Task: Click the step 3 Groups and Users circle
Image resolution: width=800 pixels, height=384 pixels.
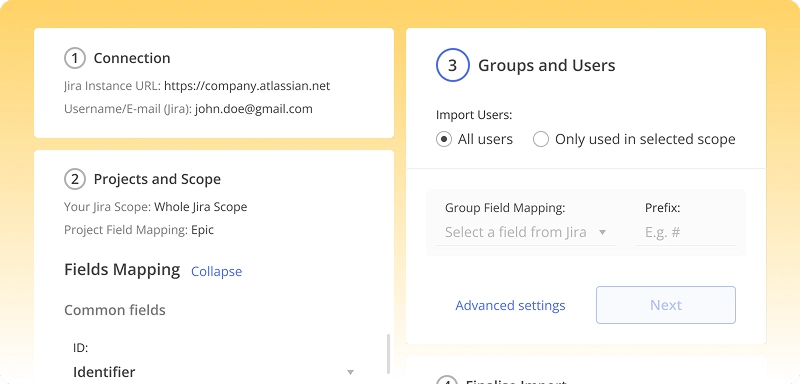Action: pyautogui.click(x=453, y=65)
